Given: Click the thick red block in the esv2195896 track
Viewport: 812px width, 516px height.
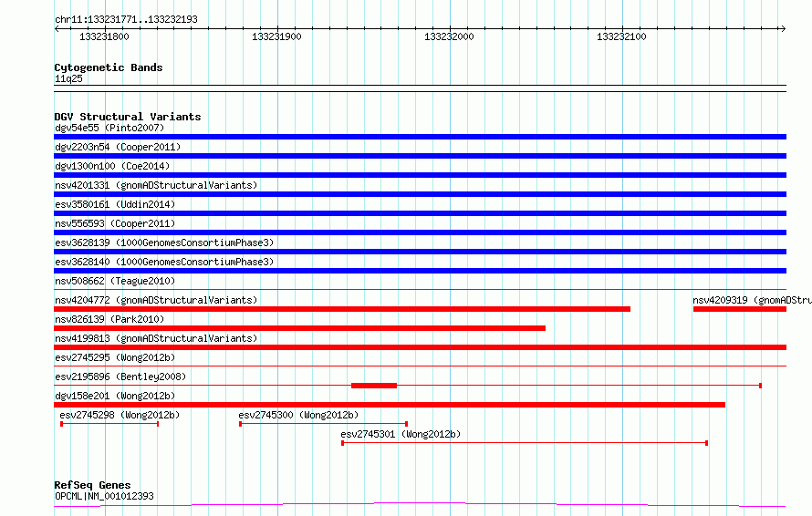Looking at the screenshot, I should [374, 386].
